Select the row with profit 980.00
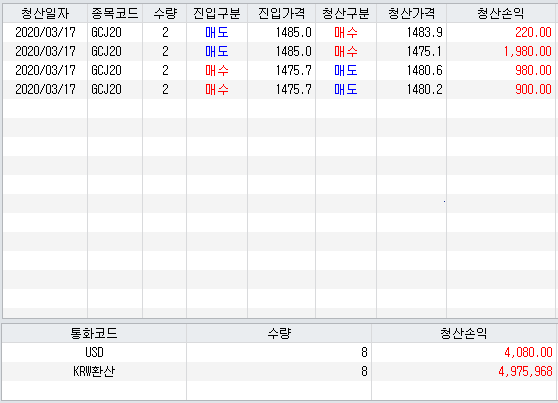Image resolution: width=558 pixels, height=403 pixels. (x=280, y=70)
